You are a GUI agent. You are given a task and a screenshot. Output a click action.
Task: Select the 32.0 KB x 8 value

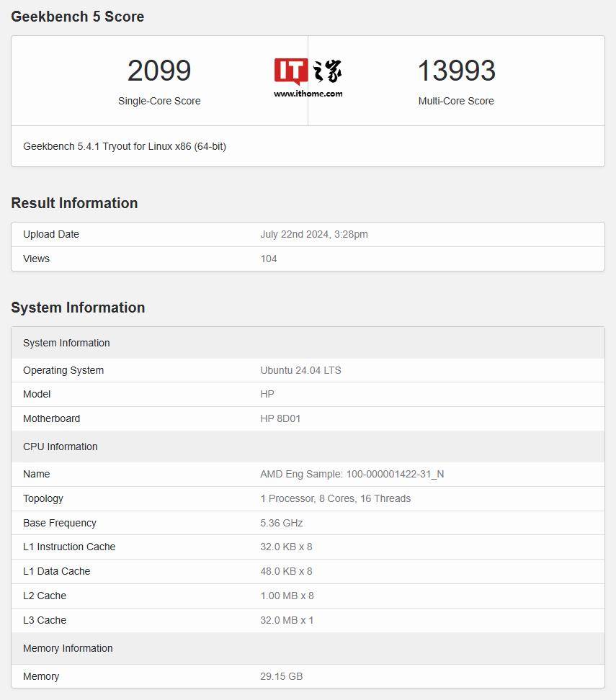pos(286,547)
